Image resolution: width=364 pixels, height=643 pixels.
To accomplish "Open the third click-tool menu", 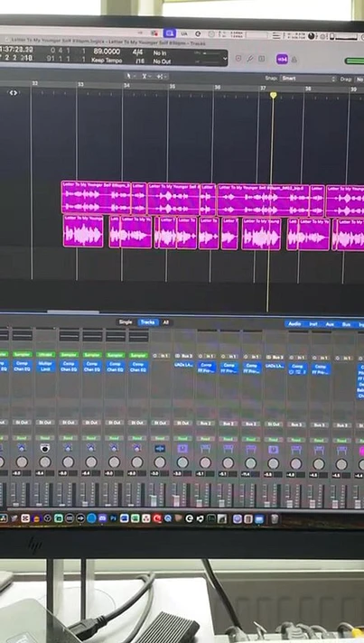I will click(x=160, y=76).
